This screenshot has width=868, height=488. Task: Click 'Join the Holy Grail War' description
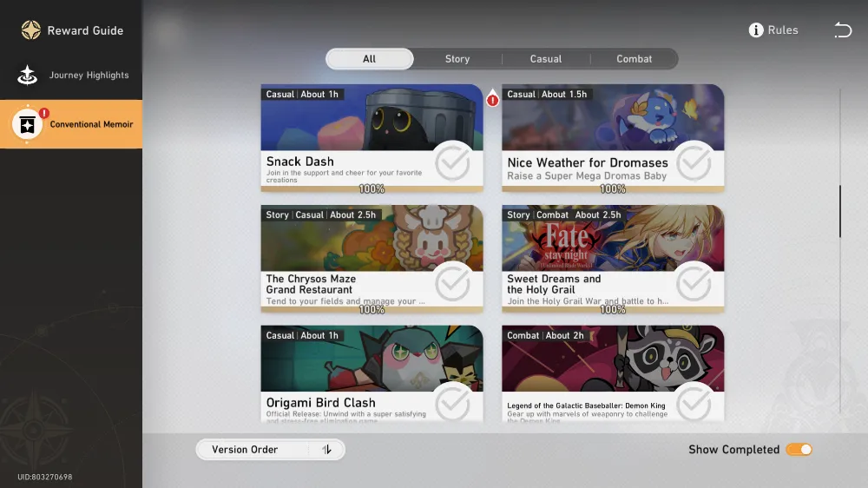point(588,300)
